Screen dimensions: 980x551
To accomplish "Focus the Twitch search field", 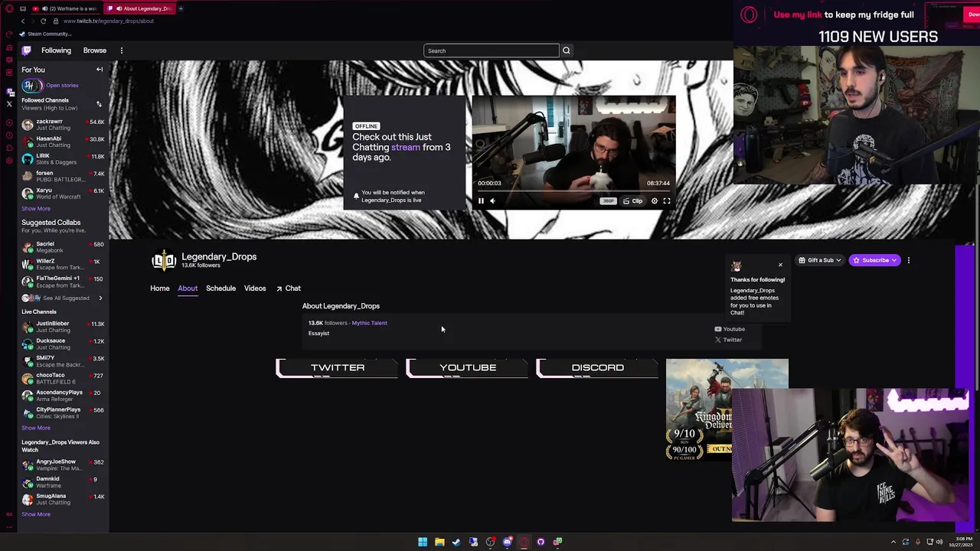I will coord(492,51).
